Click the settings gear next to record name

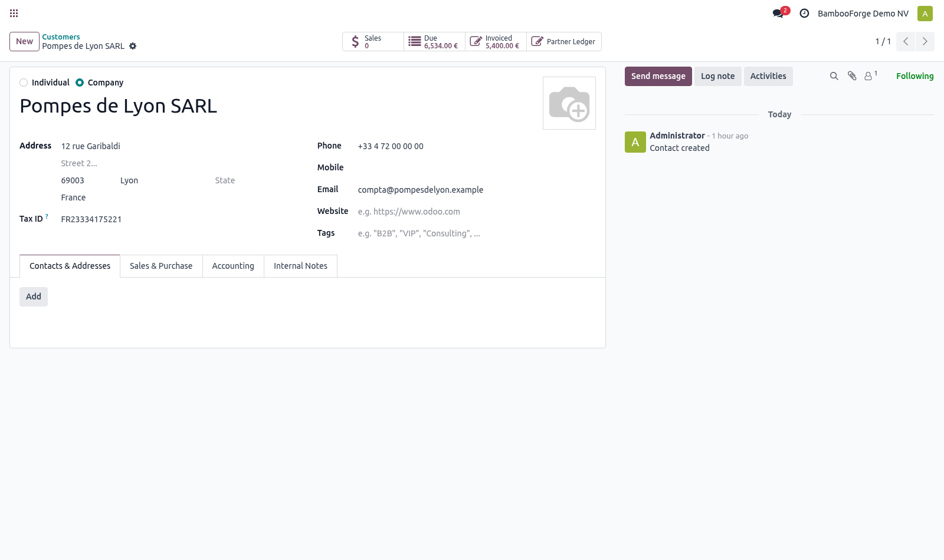coord(133,46)
